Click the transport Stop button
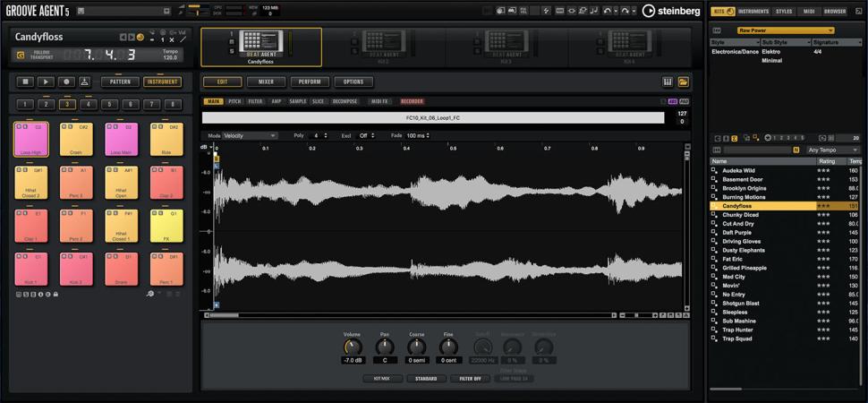Viewport: 868px width, 403px height. click(x=25, y=81)
